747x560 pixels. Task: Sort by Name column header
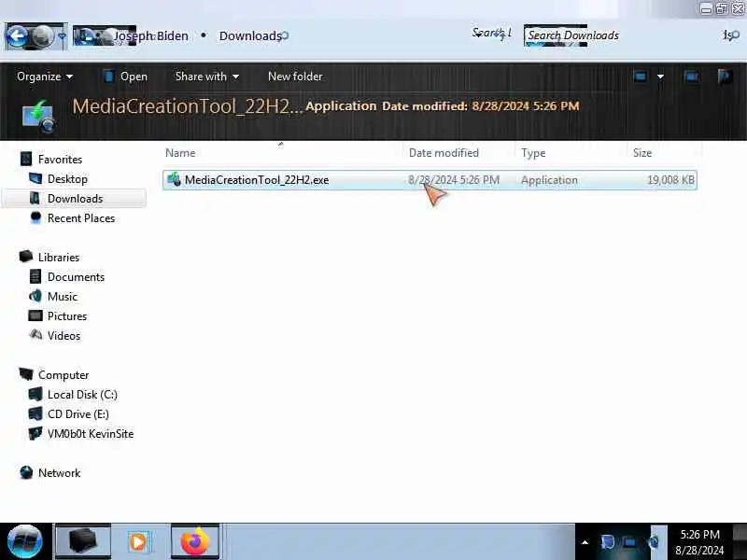(180, 153)
